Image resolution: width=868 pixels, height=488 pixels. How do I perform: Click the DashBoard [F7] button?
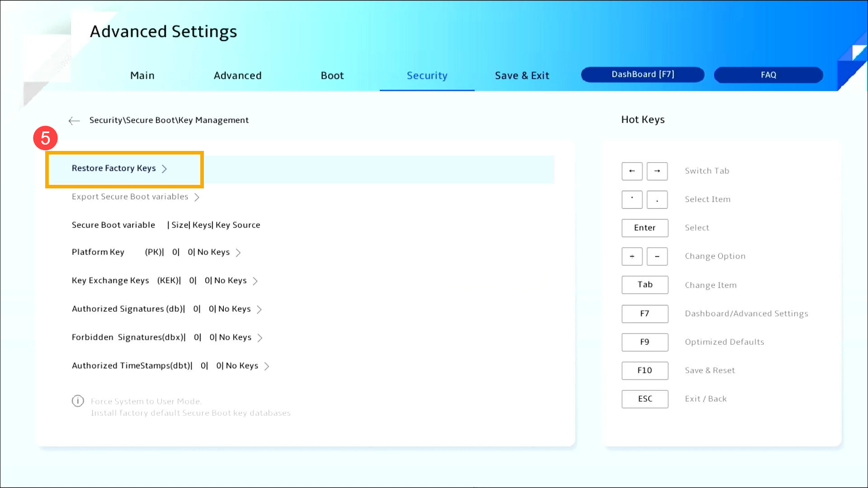[x=642, y=75]
